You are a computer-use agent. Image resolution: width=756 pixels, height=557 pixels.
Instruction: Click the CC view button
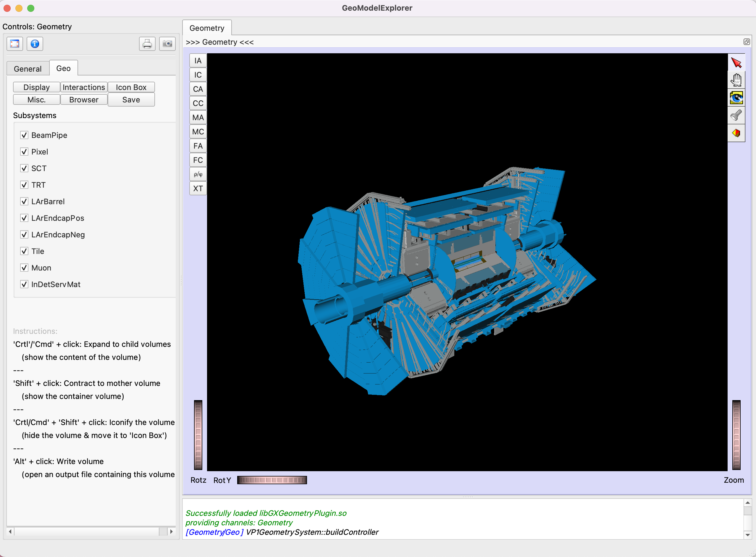click(x=198, y=103)
